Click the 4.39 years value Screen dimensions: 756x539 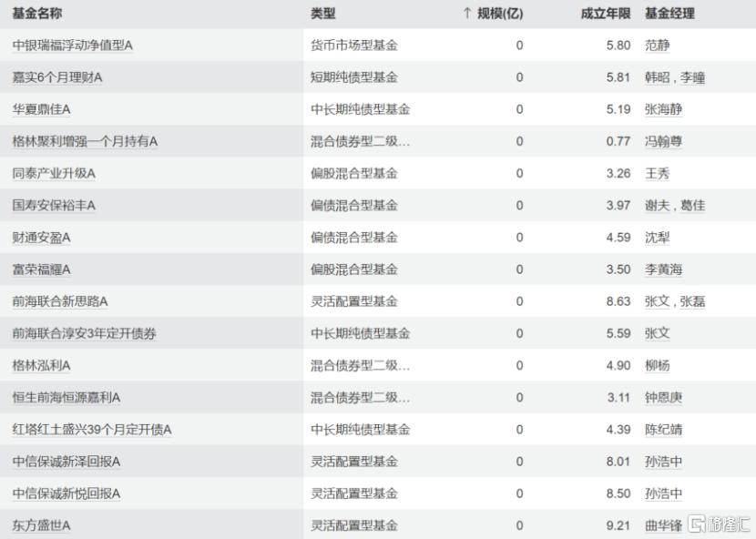coord(618,430)
